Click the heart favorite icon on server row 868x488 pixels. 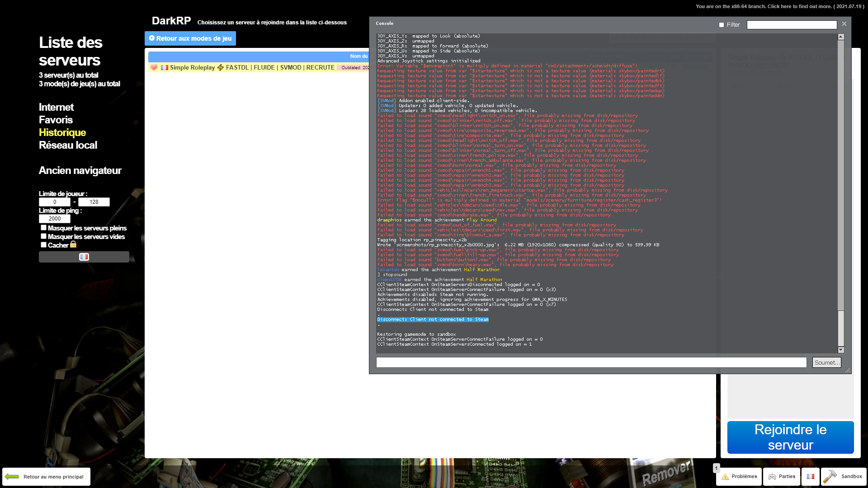[154, 67]
